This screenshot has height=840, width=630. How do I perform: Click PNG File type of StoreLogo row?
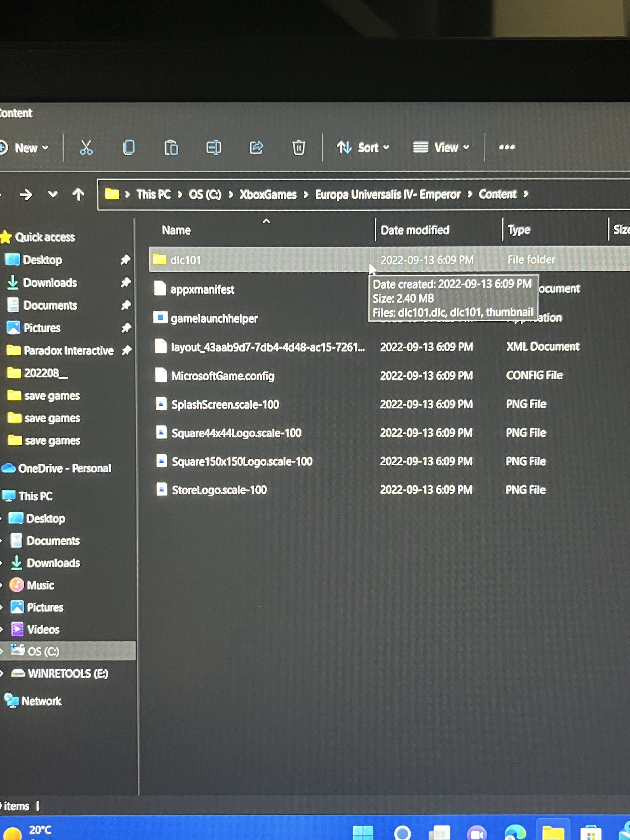526,490
